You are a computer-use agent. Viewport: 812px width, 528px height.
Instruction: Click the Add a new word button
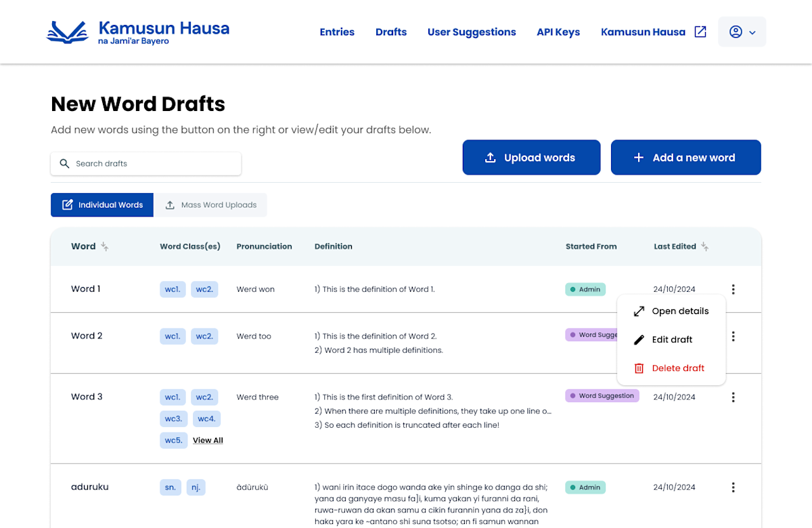click(685, 157)
